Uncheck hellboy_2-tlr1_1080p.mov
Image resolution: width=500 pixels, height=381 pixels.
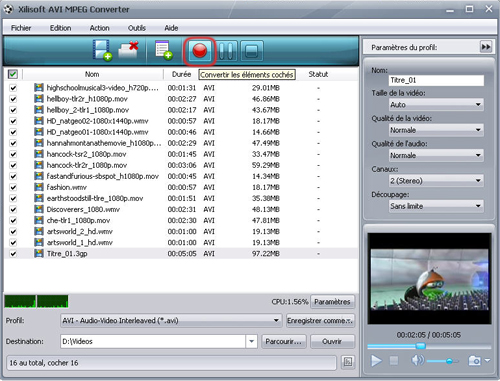(x=13, y=110)
